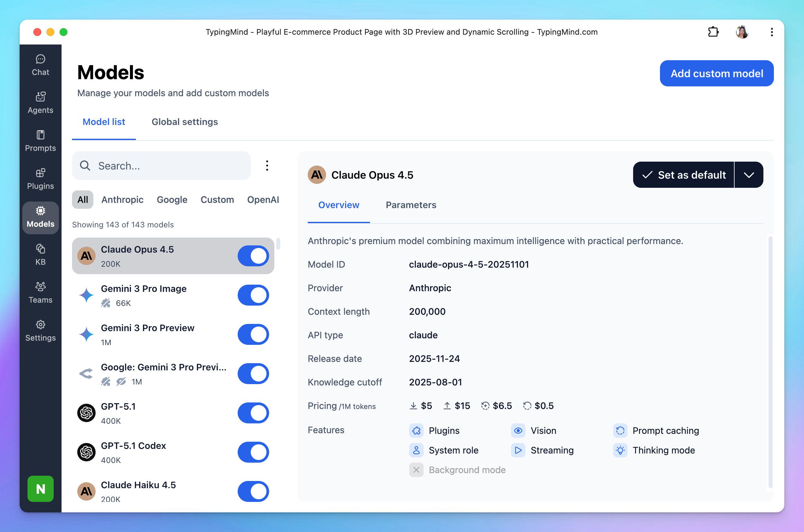Go to Agents in sidebar
The height and width of the screenshot is (532, 804).
pos(40,103)
